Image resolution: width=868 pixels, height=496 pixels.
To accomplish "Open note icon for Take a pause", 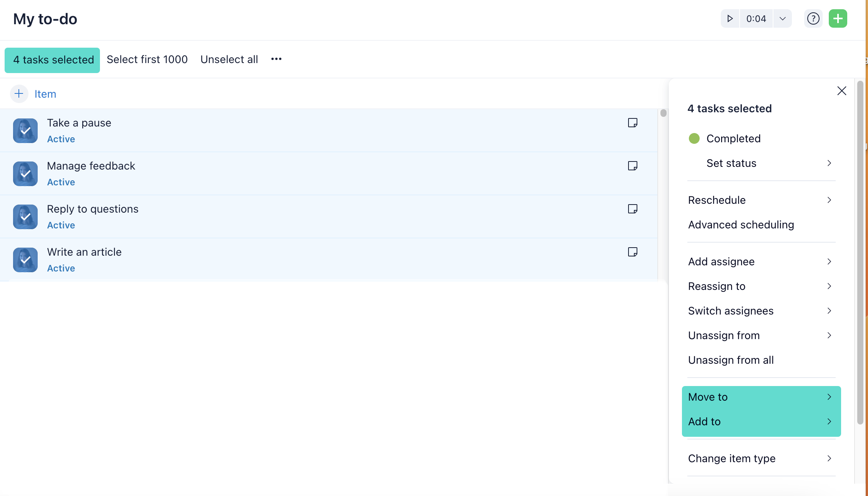I will [632, 123].
